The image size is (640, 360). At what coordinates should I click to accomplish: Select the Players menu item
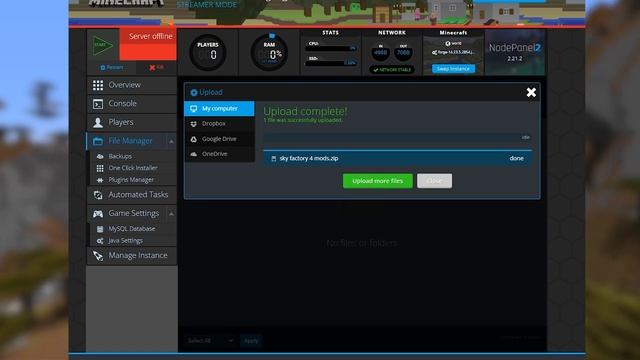(132, 122)
